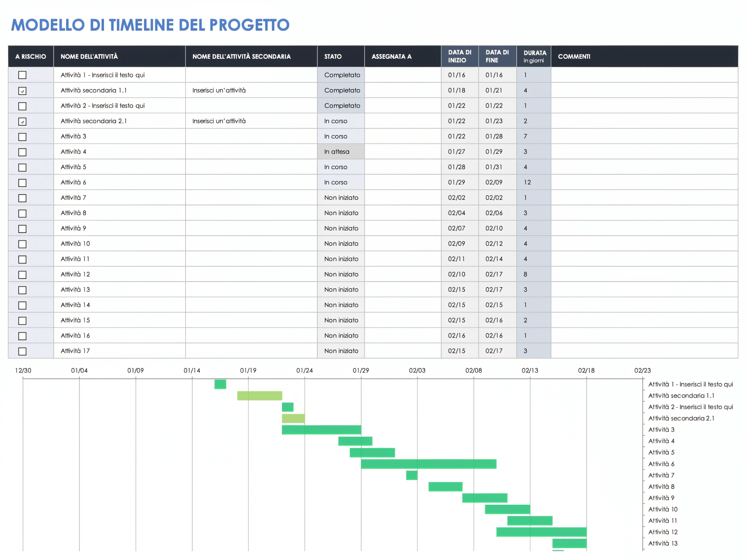Viewport: 747px width, 560px height.
Task: Check the at-risk box for Attività 17
Action: [x=23, y=351]
